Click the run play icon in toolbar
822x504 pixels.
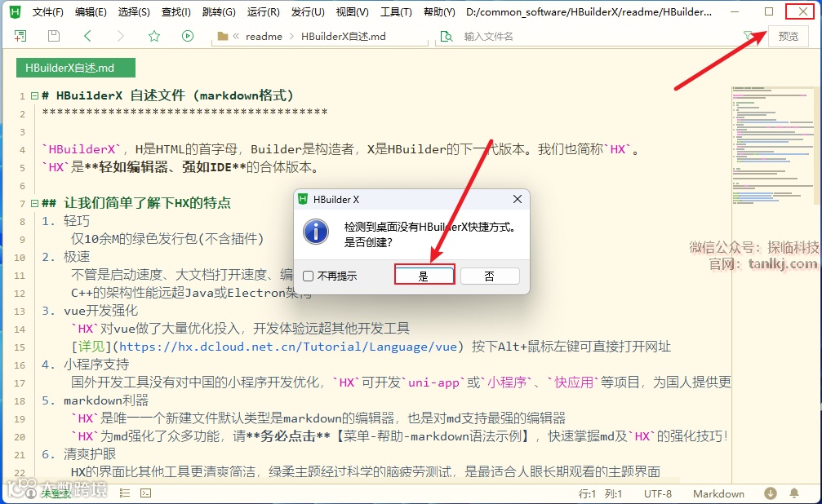tap(188, 36)
